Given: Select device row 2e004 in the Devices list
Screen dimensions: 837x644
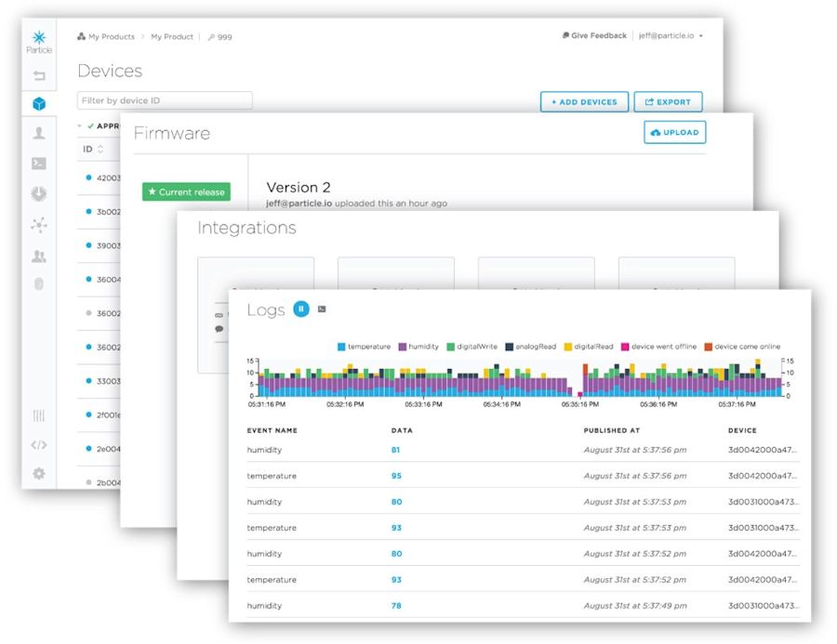Looking at the screenshot, I should (x=100, y=449).
